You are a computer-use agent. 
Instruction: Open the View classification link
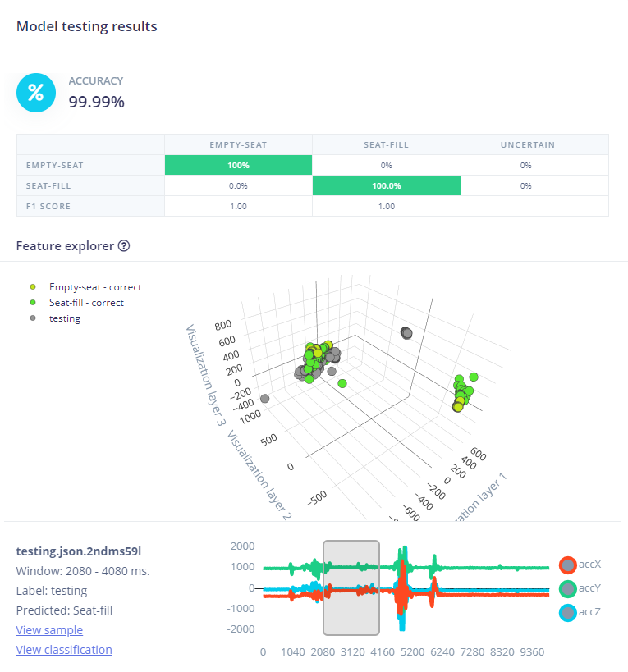(x=64, y=650)
